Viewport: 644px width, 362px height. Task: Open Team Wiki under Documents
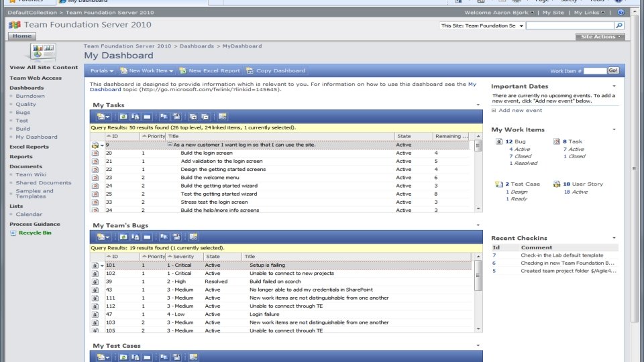pos(31,175)
